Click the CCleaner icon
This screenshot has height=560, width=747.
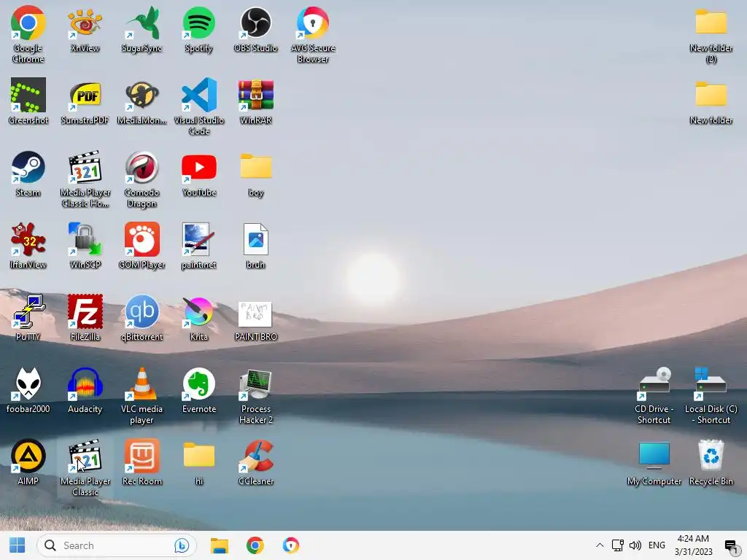[256, 456]
